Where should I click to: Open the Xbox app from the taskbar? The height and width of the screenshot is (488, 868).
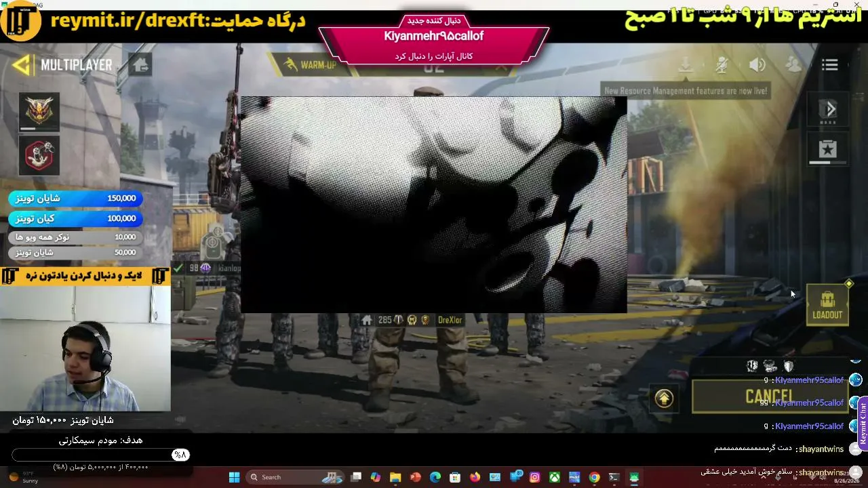point(555,477)
